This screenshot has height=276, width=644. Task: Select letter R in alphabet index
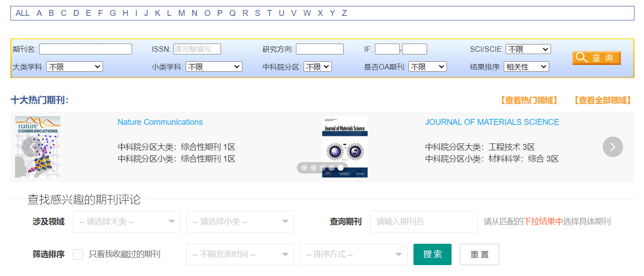click(x=245, y=13)
